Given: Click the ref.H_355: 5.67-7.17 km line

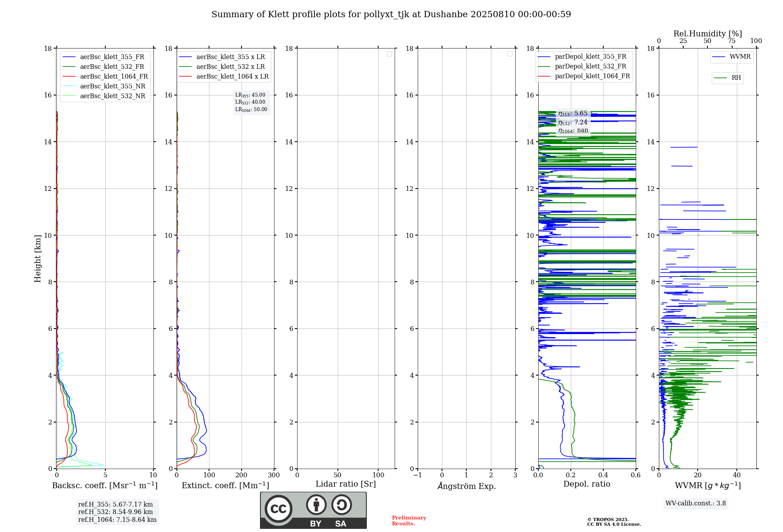Looking at the screenshot, I should pos(115,505).
